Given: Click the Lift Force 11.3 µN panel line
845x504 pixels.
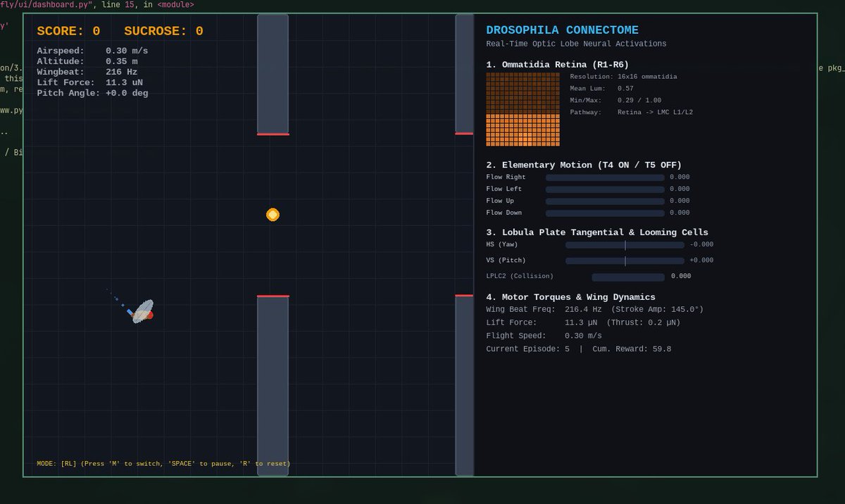Looking at the screenshot, I should point(583,323).
